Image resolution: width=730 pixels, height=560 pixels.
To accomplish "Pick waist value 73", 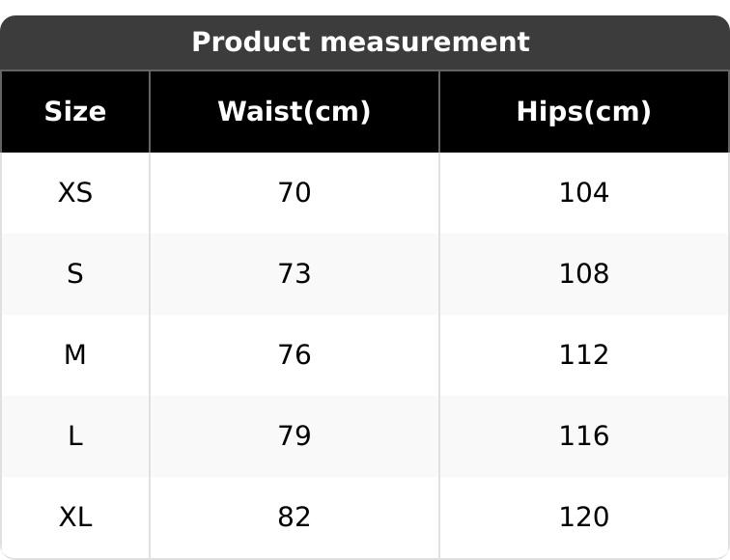I will (295, 274).
